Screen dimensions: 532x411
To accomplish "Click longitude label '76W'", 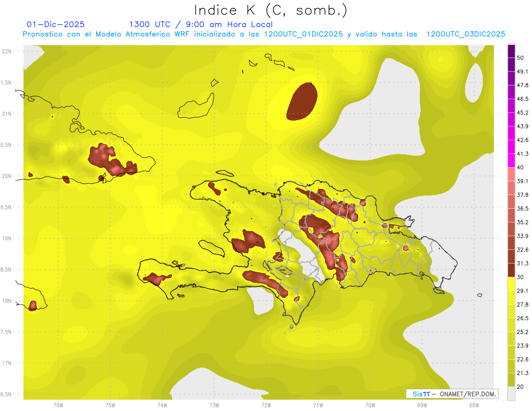I will tap(58, 405).
